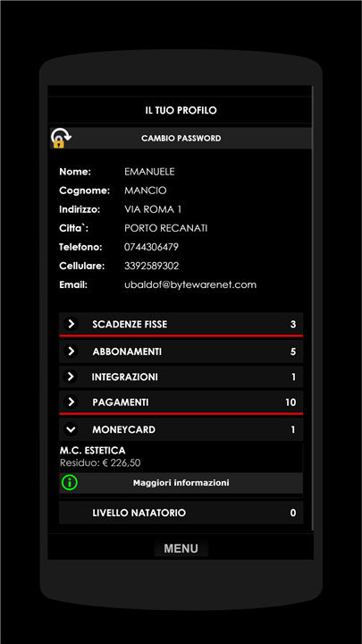This screenshot has height=644, width=362.
Task: Collapse the Moneycard section chevron
Action: tap(71, 429)
